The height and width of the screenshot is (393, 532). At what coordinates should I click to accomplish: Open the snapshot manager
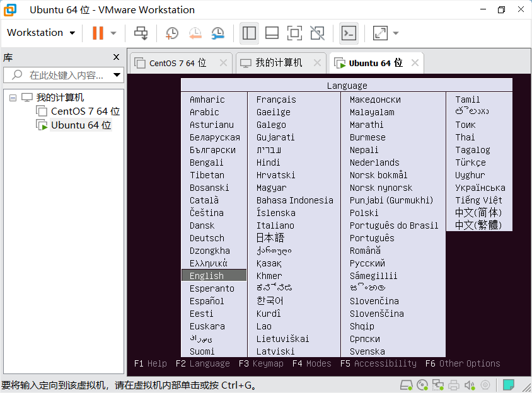218,33
